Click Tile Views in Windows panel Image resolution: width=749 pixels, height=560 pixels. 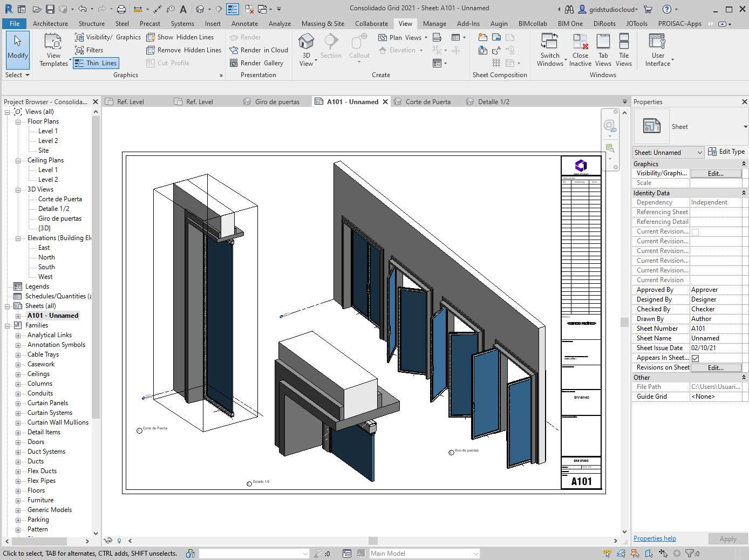[624, 49]
